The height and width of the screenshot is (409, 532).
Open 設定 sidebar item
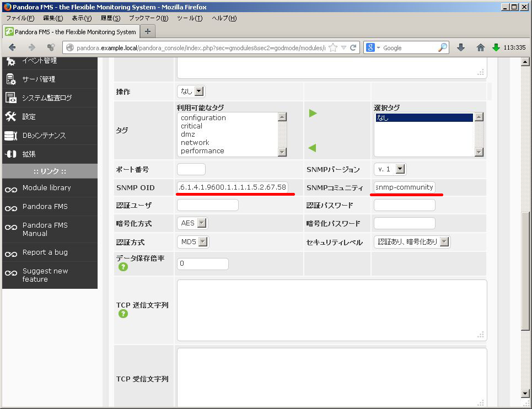click(x=50, y=117)
